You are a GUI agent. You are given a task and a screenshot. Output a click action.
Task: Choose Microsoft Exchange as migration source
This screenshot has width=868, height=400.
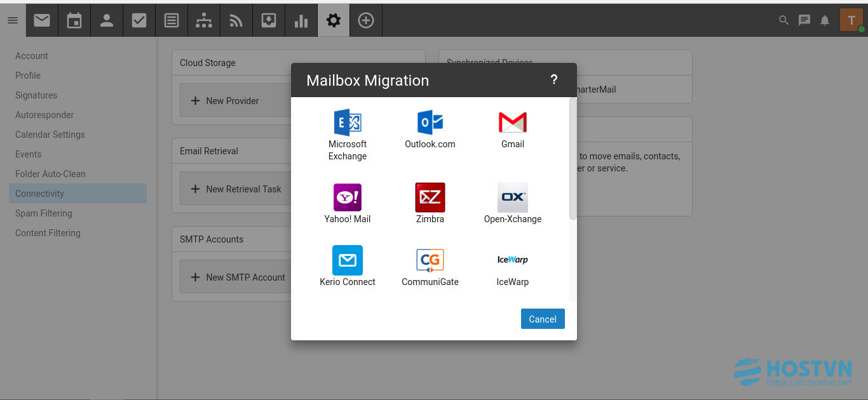[348, 135]
